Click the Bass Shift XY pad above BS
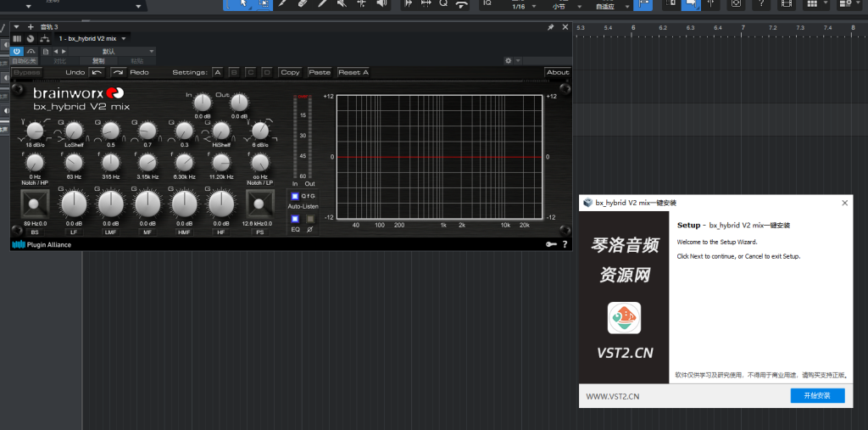The width and height of the screenshot is (868, 430). (34, 204)
